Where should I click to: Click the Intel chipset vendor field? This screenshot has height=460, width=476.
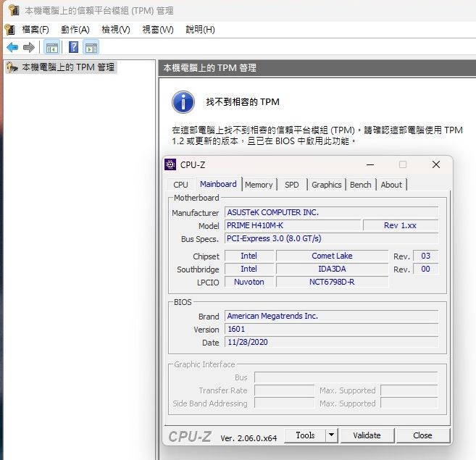tap(249, 256)
